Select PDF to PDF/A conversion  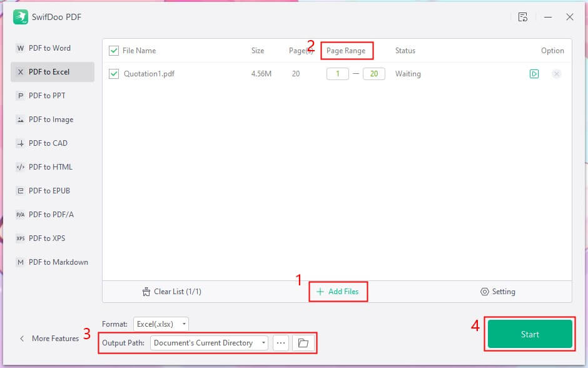coord(53,215)
